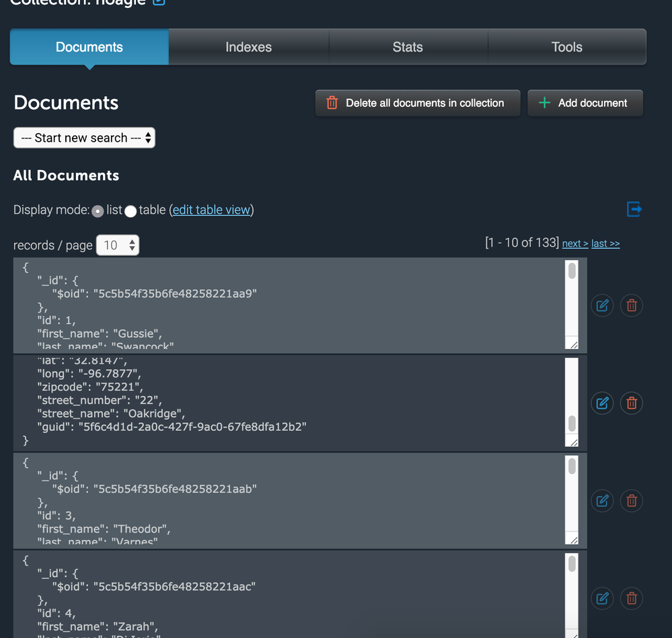Open the records per page selector

(118, 245)
